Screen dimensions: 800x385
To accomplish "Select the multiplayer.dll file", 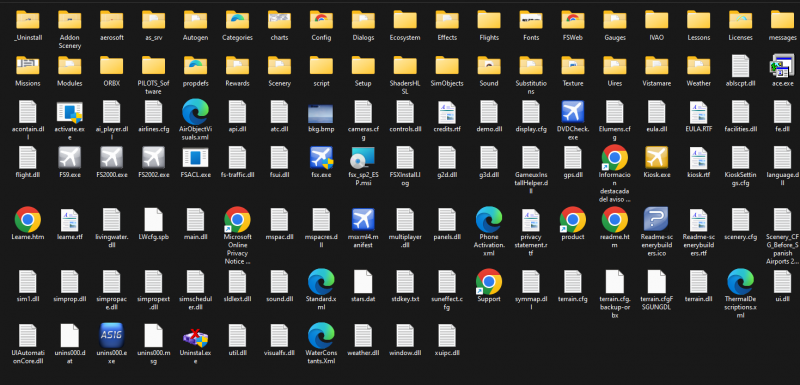I will click(405, 219).
